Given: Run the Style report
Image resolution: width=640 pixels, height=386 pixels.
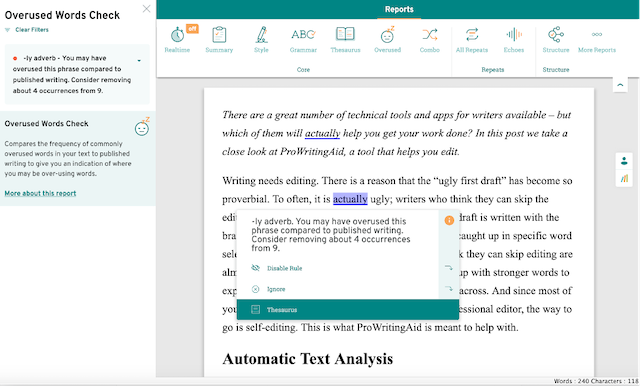Looking at the screenshot, I should [x=261, y=40].
